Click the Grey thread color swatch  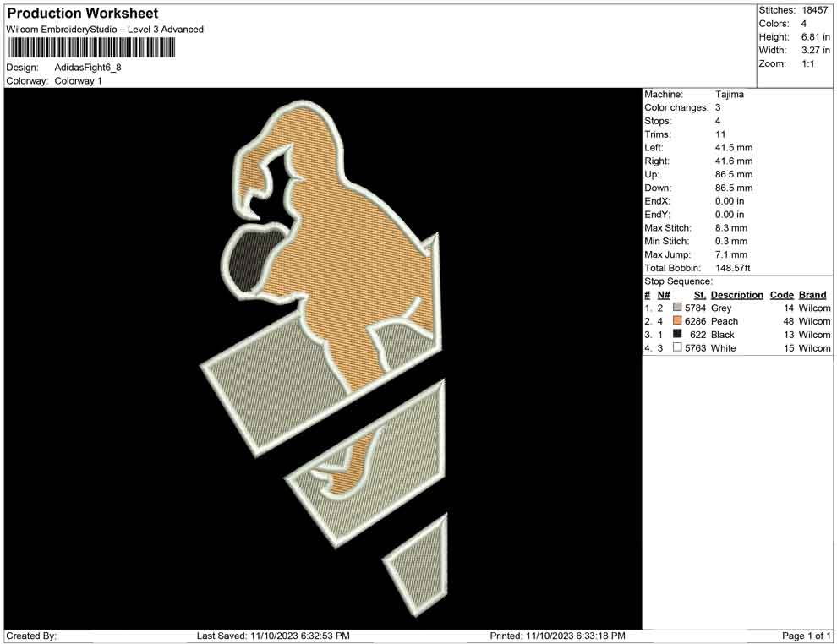coord(677,308)
